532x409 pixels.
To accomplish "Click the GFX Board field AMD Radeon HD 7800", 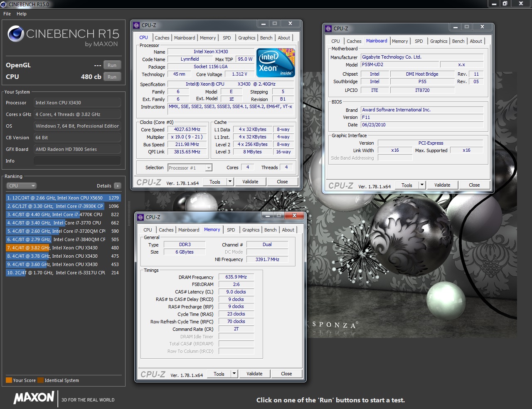I will tap(77, 149).
